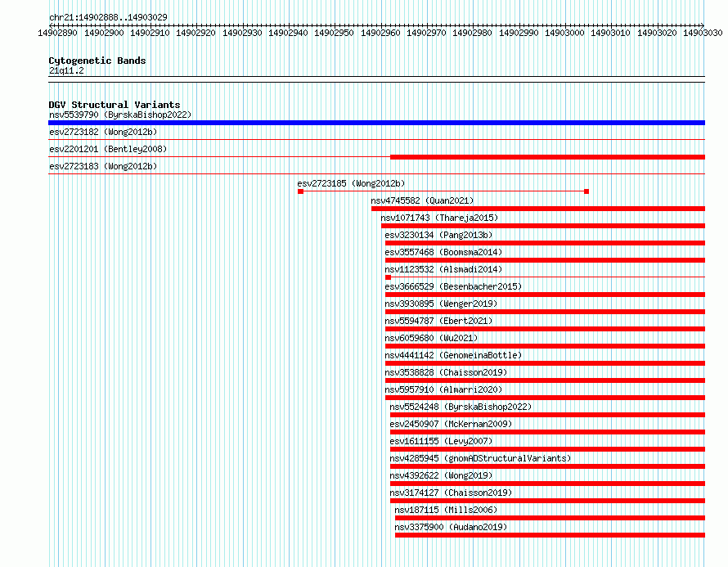This screenshot has height=567, width=728.
Task: Open nsv6059680 (Wu2021) label
Action: [x=431, y=338]
